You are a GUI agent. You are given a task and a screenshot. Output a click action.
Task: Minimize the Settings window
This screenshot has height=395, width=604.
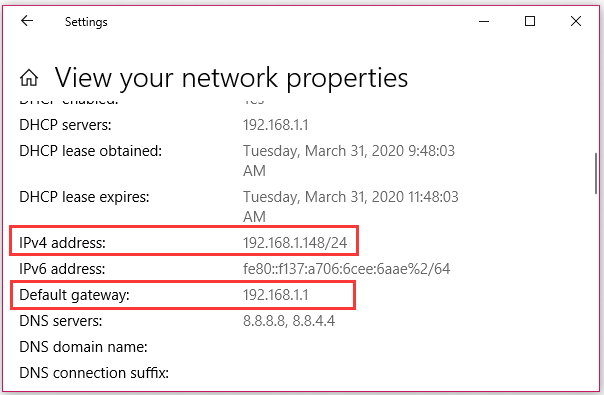click(x=484, y=21)
